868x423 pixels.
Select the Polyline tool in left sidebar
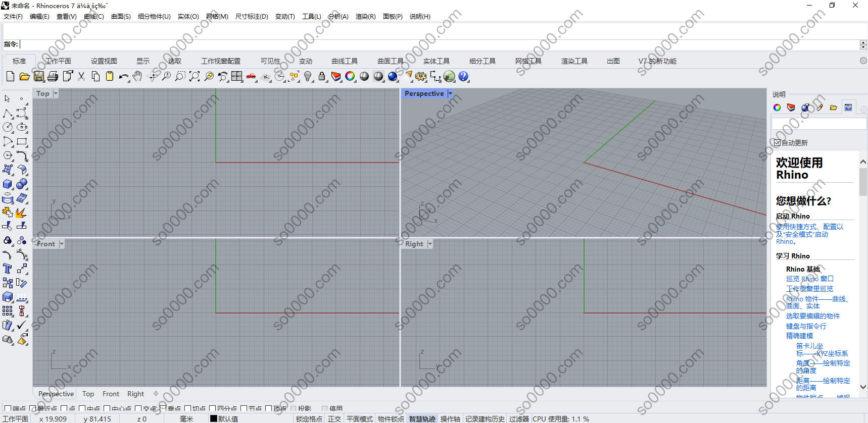[x=7, y=113]
